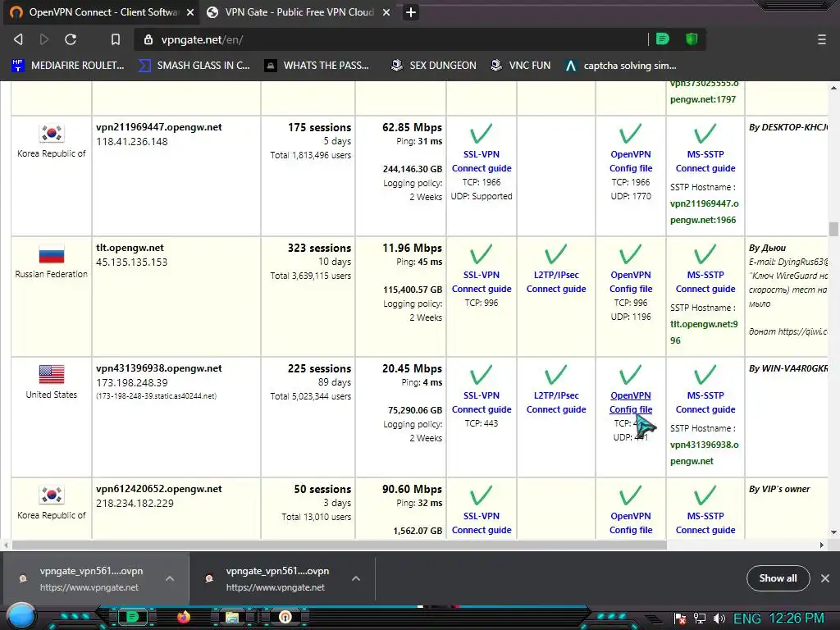Open the green shield protection icon

692,39
